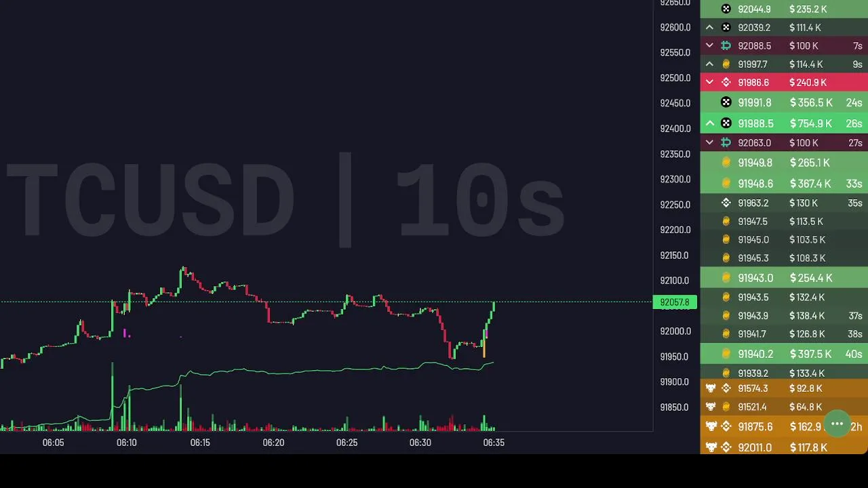The image size is (868, 488).
Task: Click the Binance icon beside 91875.6
Action: coord(726,426)
